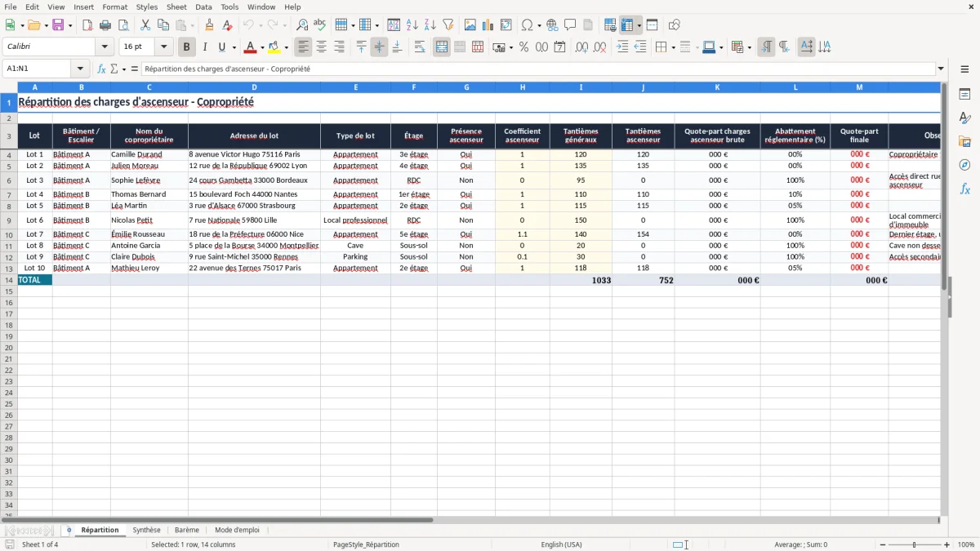
Task: Toggle Align Left
Action: click(304, 47)
